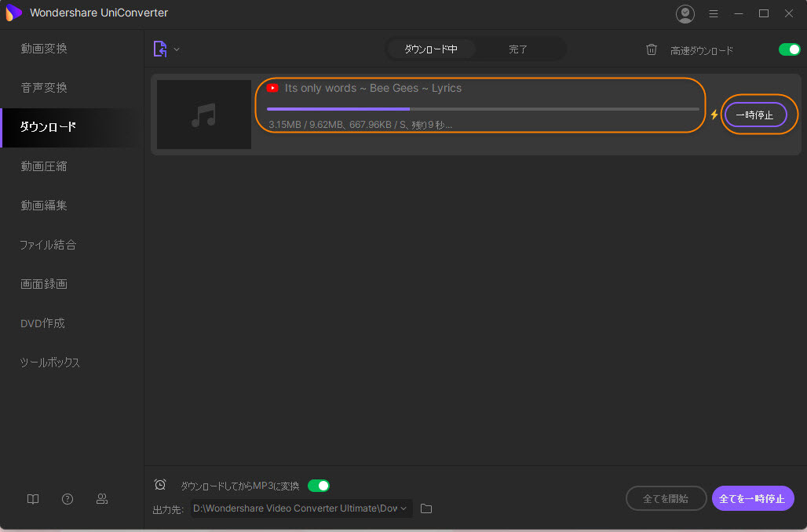Minimize the UniConverter window
Image resolution: width=807 pixels, height=532 pixels.
pyautogui.click(x=739, y=14)
